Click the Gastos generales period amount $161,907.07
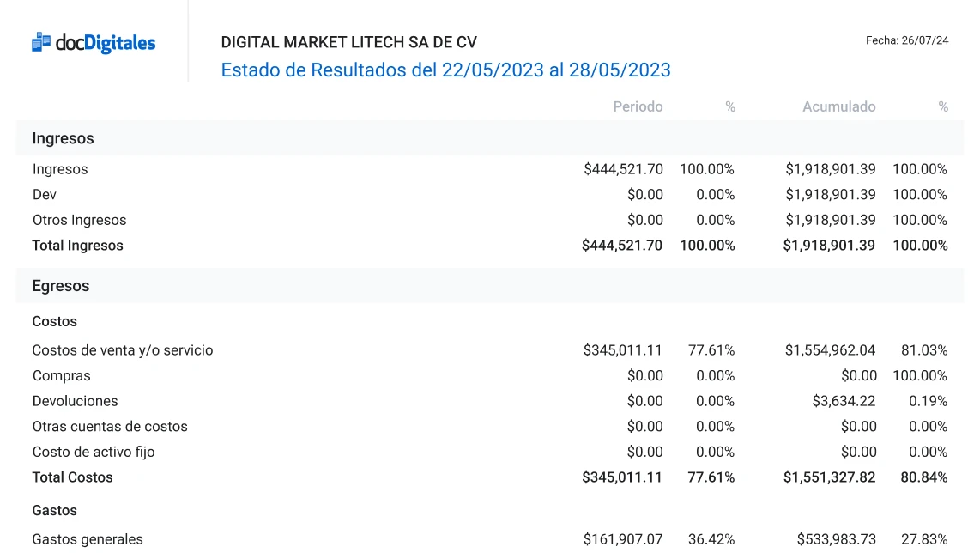980x553 pixels. (623, 539)
